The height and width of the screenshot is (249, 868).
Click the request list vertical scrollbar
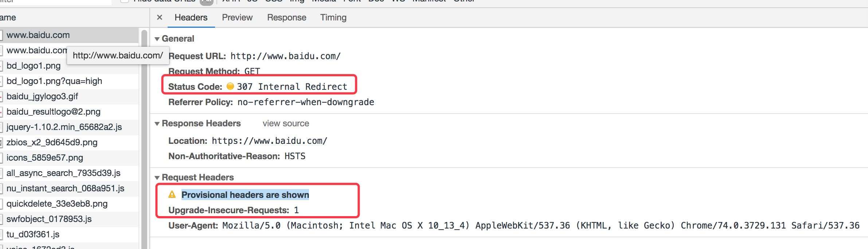pyautogui.click(x=144, y=139)
